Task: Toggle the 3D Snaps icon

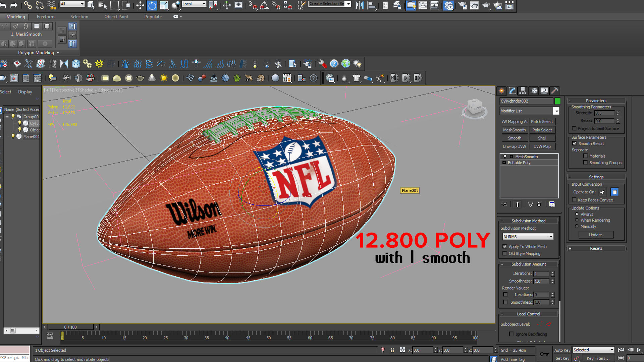Action: 253,5
